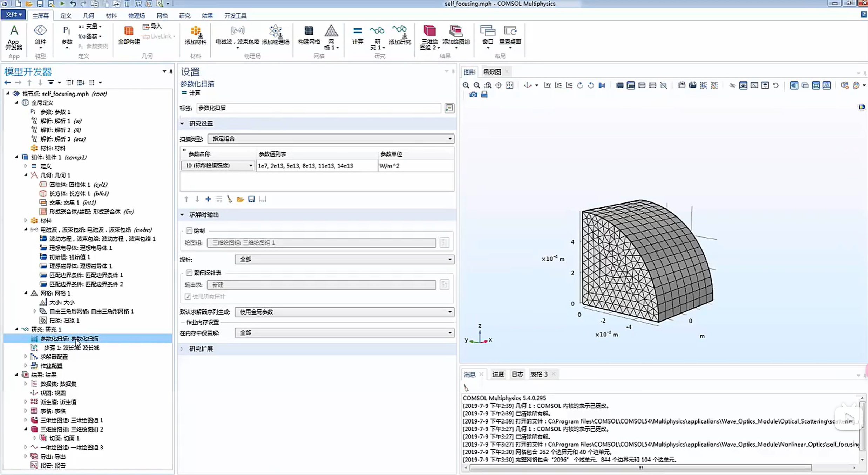The height and width of the screenshot is (475, 868).
Task: Toggle the 使用所有探针 (Use all probes) checkbox
Action: tap(188, 296)
